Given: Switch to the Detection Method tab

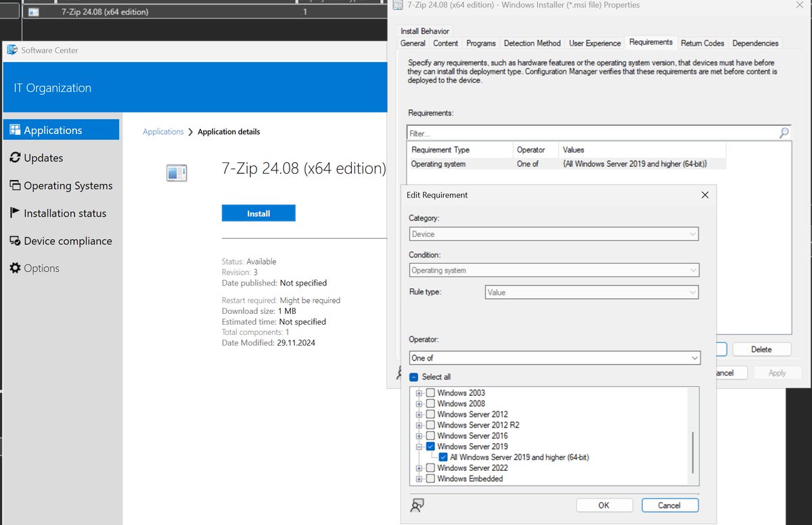Looking at the screenshot, I should click(533, 43).
